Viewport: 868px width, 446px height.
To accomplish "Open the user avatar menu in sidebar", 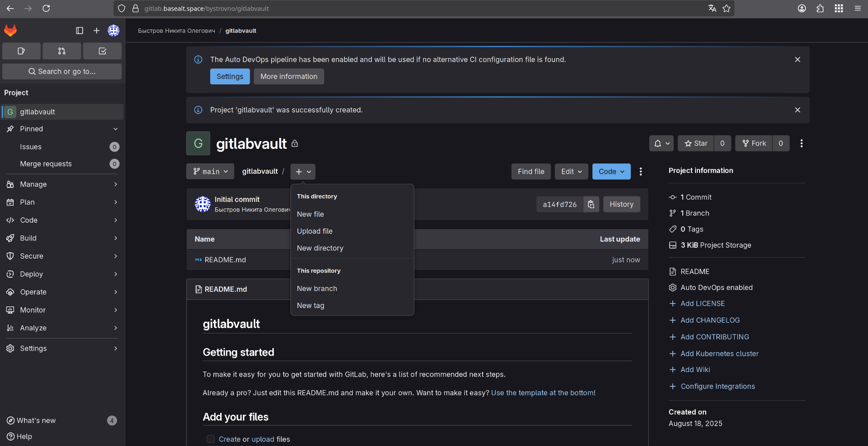I will tap(113, 30).
